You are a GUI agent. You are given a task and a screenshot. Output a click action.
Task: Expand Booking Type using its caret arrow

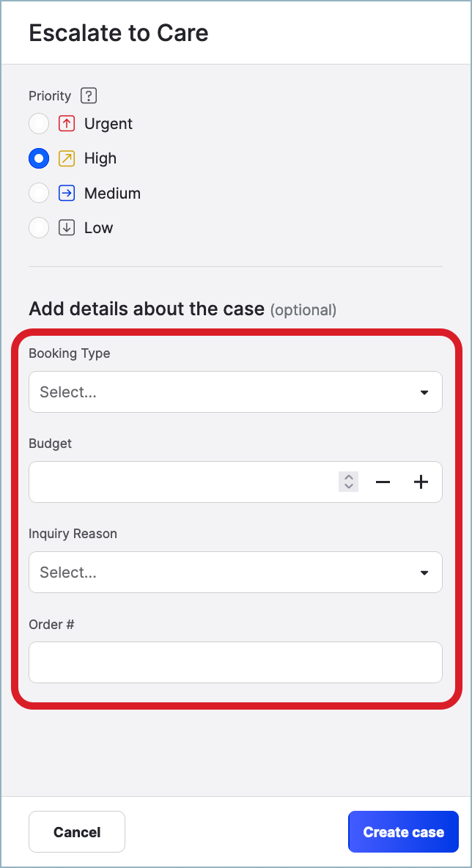424,393
